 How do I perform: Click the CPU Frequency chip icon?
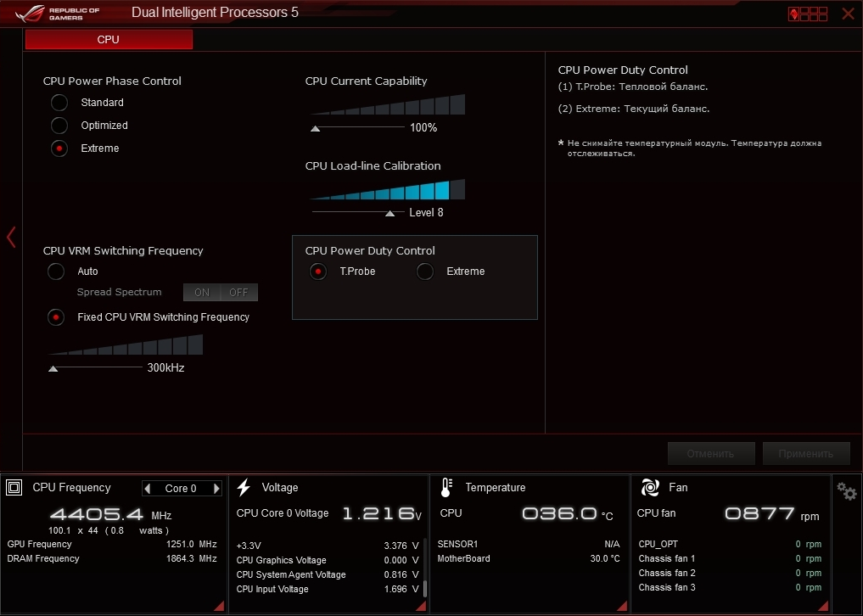[x=14, y=487]
